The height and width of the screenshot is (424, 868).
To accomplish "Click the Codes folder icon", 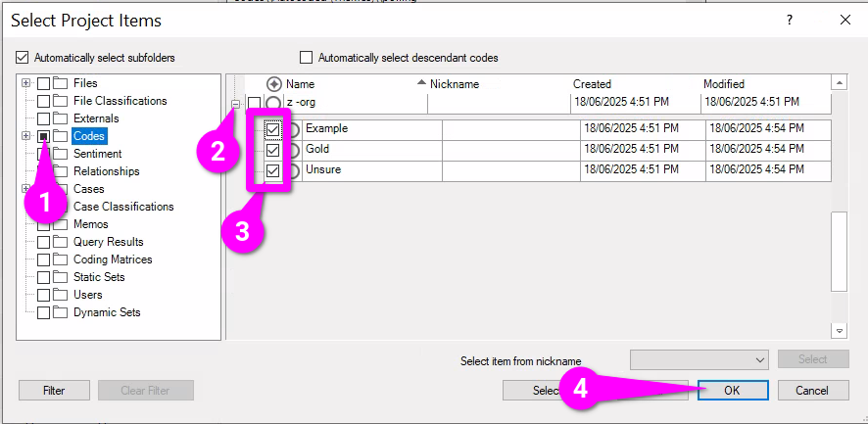I will pos(60,136).
